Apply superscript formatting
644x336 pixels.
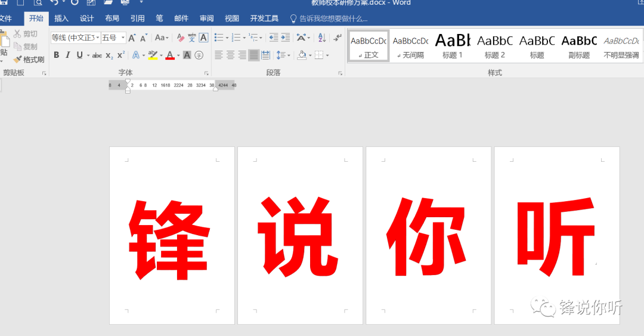[120, 55]
